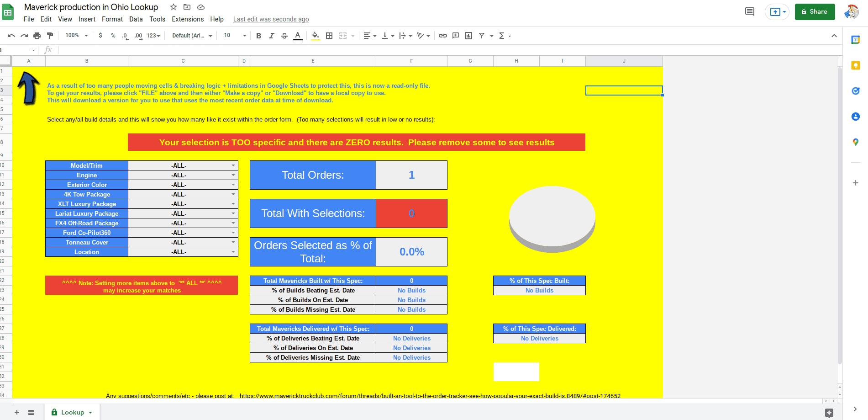Select the Lookup sheet tab
Image resolution: width=868 pixels, height=420 pixels.
[72, 412]
